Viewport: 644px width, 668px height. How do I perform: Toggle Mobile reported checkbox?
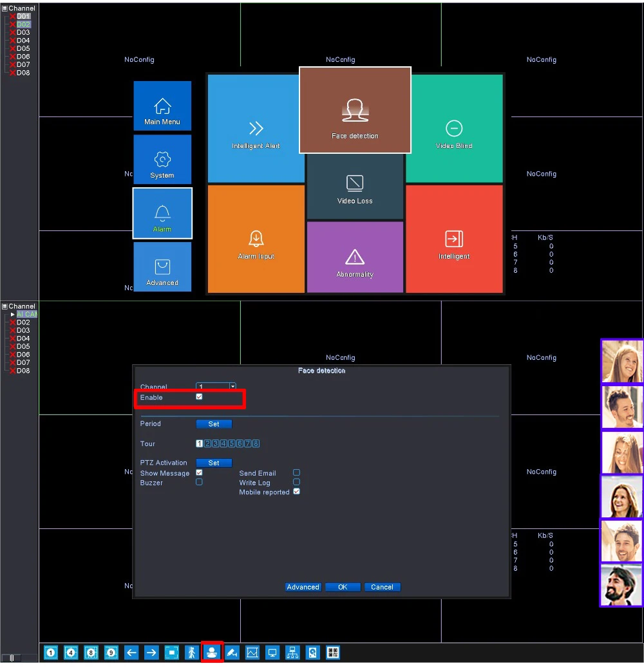click(297, 491)
